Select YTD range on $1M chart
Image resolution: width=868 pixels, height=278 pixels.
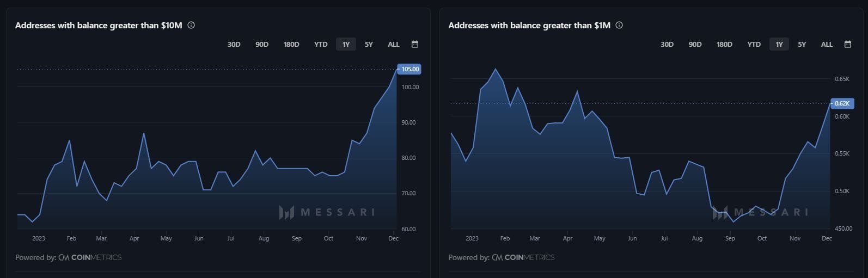754,45
